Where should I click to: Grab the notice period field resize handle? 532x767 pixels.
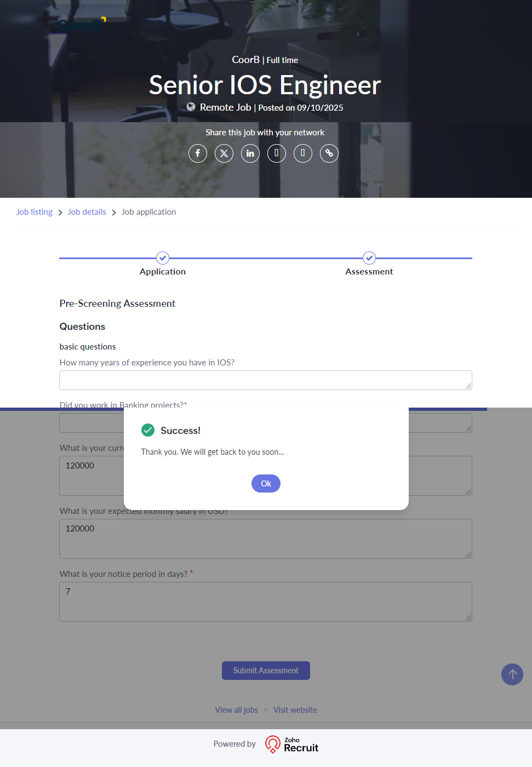point(468,618)
